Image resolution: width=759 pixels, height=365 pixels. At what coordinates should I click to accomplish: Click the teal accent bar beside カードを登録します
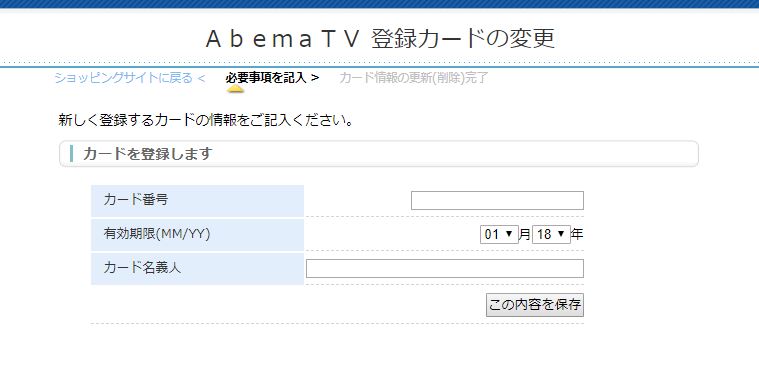point(72,153)
